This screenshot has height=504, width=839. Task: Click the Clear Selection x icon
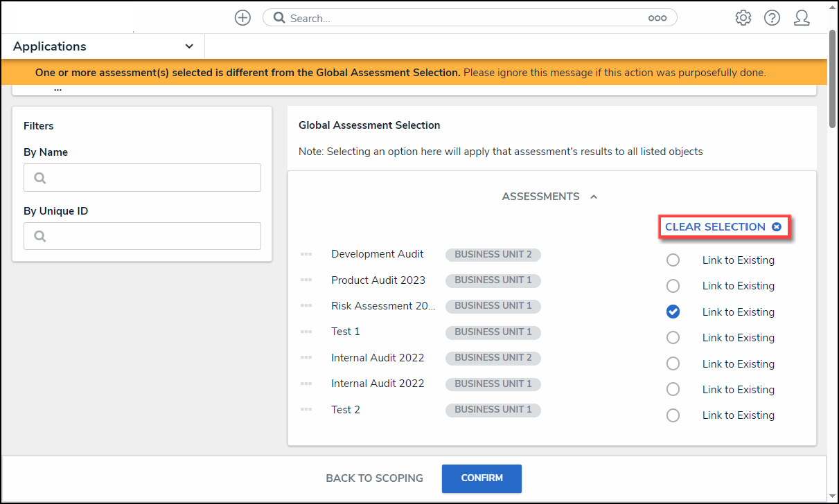(x=777, y=227)
